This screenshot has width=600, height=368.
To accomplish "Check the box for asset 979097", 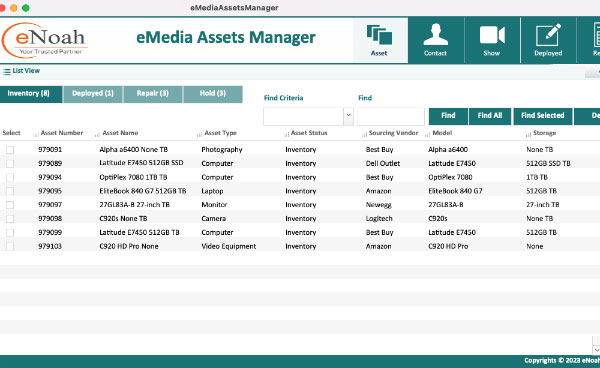I will point(10,205).
